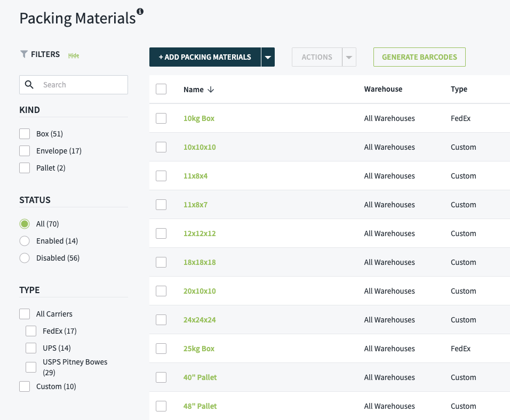Check the Envelope filter checkbox
The image size is (510, 420).
(x=24, y=150)
